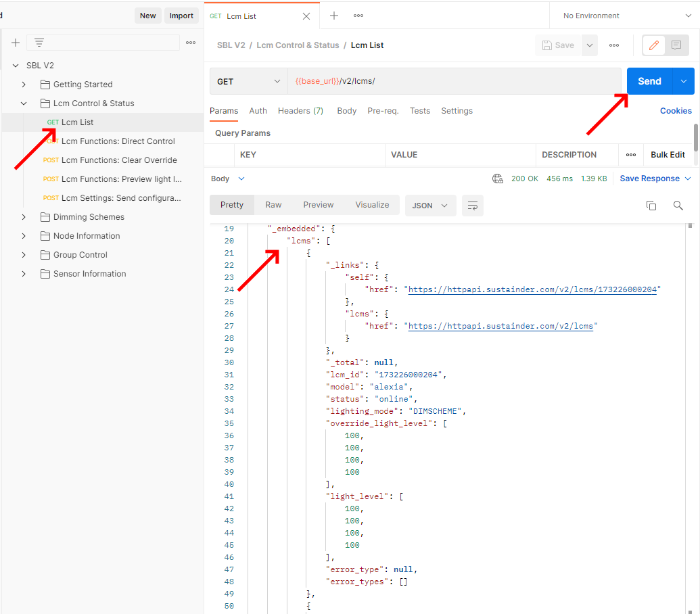The image size is (700, 614).
Task: Close the Lcm List tab
Action: 306,16
